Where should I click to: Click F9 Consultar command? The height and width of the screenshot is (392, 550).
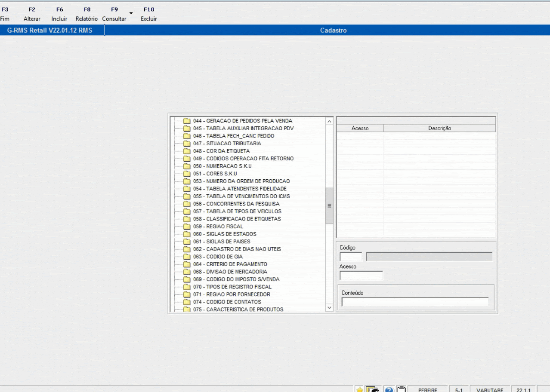point(114,14)
